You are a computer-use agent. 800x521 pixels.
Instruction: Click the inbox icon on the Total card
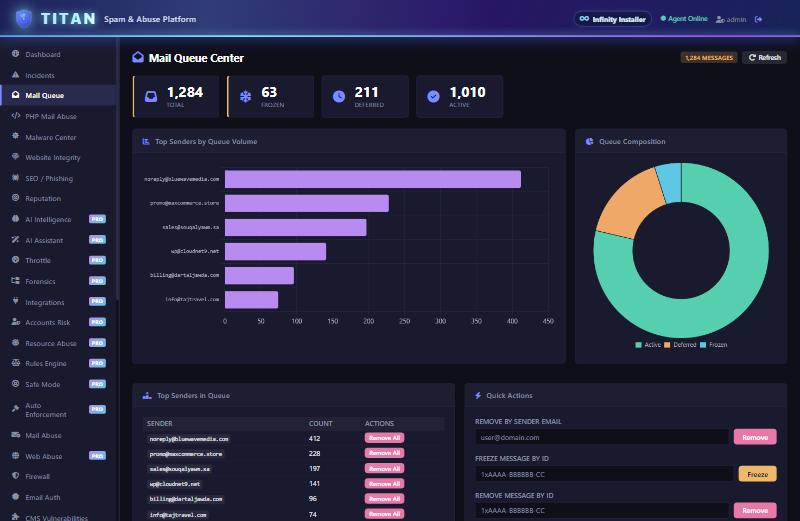(151, 96)
